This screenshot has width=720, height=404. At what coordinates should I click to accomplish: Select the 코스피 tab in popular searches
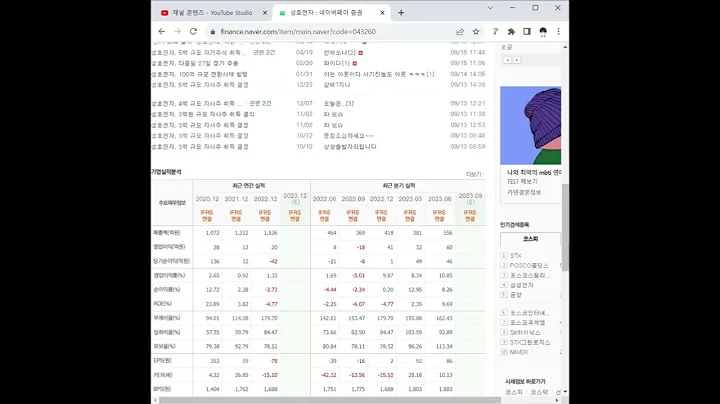tap(530, 239)
